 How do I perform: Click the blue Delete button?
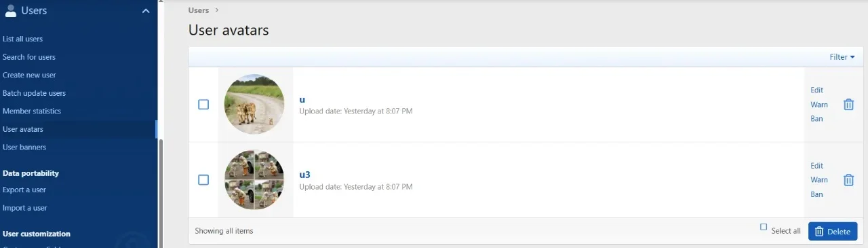tap(832, 231)
